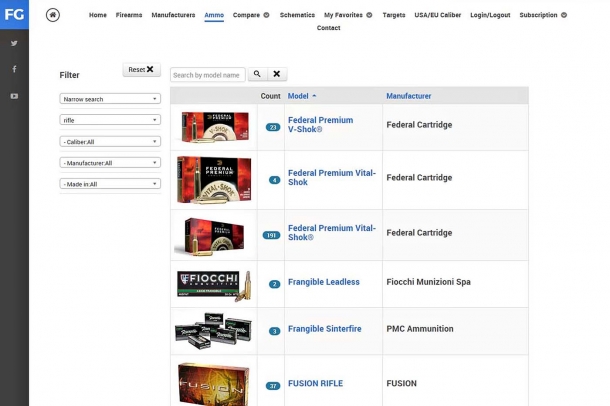Image resolution: width=610 pixels, height=406 pixels.
Task: Click count badge 3 for Frangible Sinterfire
Action: click(274, 331)
